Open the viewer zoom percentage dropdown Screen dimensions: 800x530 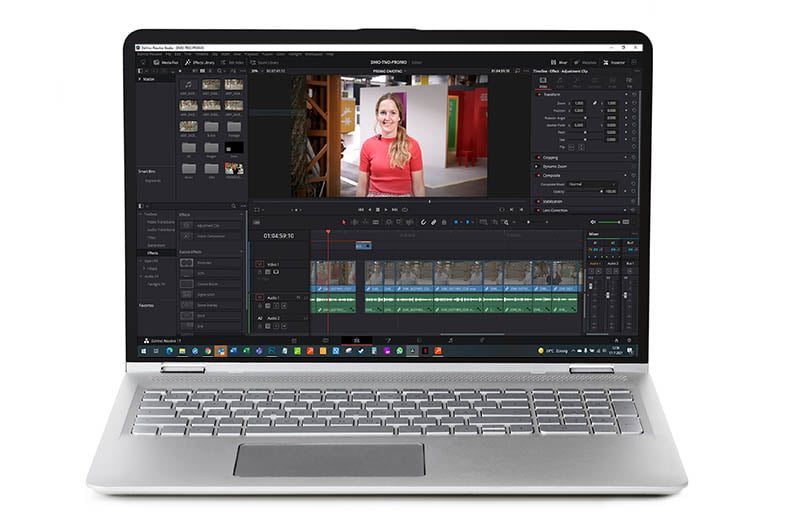tap(257, 71)
